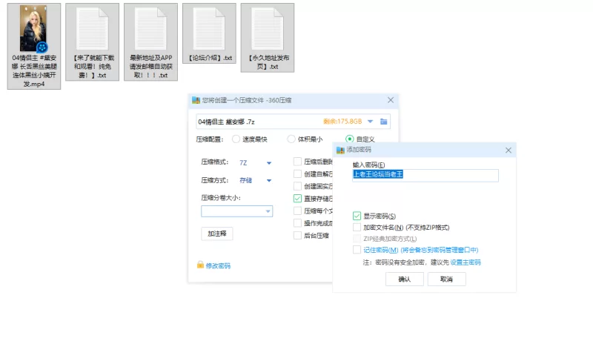The height and width of the screenshot is (364, 593).
Task: Enable the 加密文件名 checkbox
Action: tap(357, 228)
